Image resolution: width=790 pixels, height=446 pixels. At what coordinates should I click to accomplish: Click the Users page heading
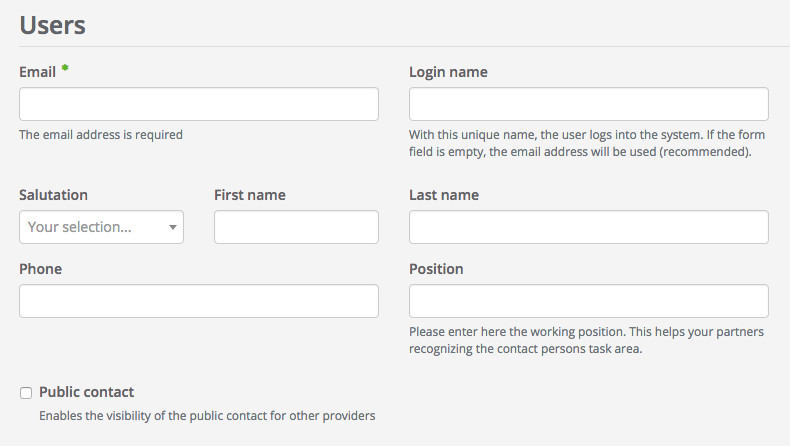[x=52, y=25]
